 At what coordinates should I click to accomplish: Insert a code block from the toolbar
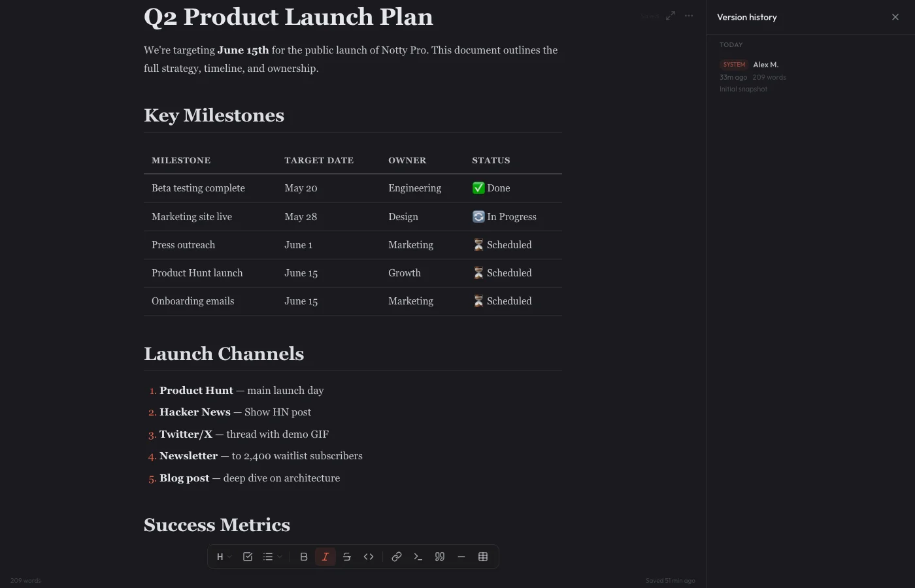418,557
